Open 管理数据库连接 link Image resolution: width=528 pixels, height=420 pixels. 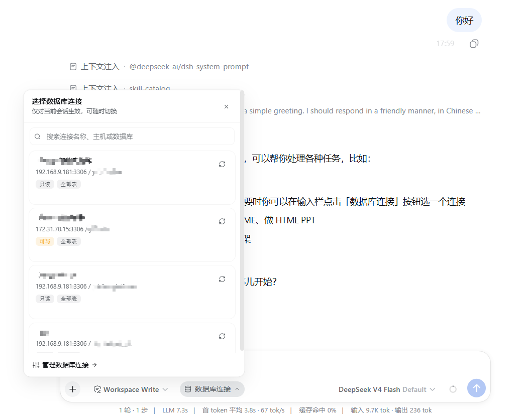tap(65, 365)
